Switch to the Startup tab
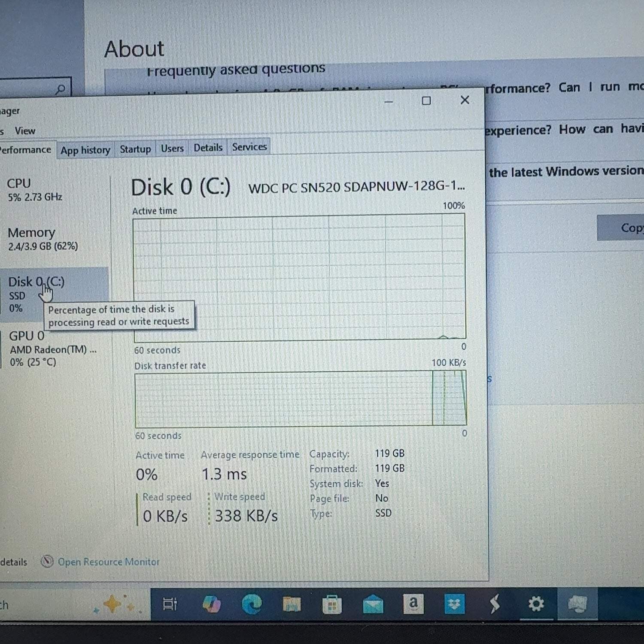The height and width of the screenshot is (644, 644). (x=135, y=149)
